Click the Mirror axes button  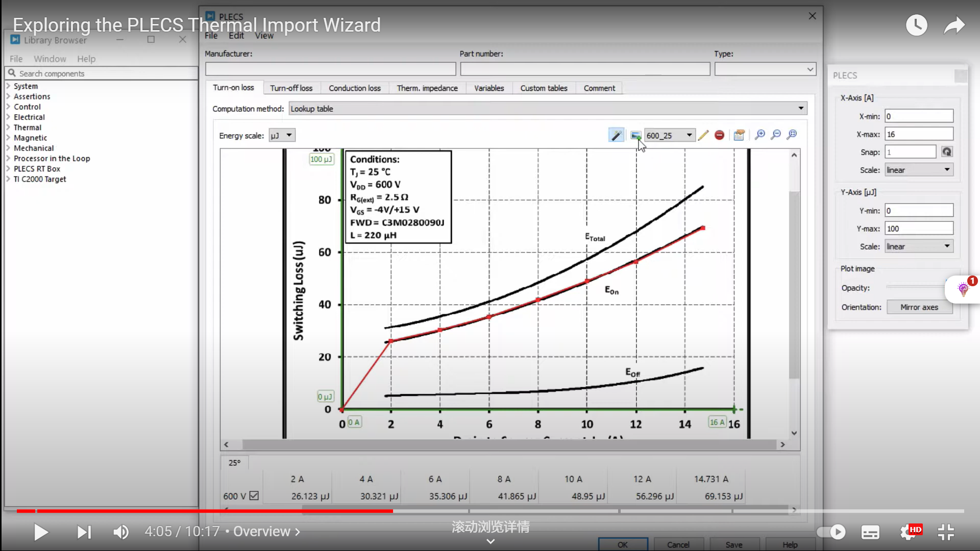tap(919, 307)
